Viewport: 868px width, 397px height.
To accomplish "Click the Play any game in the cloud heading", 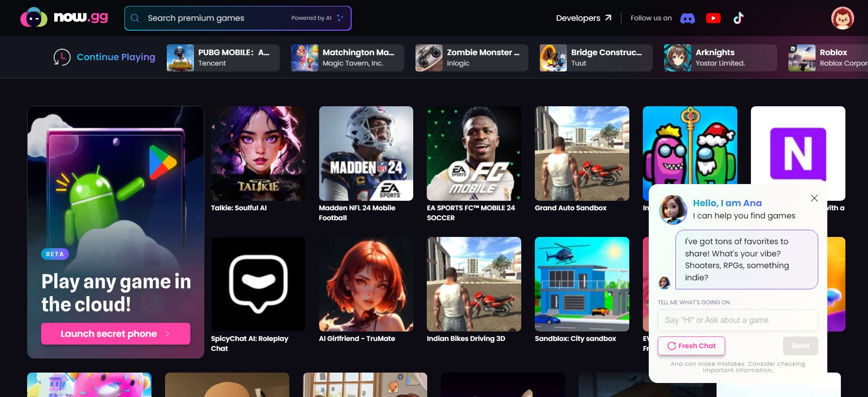I will coord(116,293).
